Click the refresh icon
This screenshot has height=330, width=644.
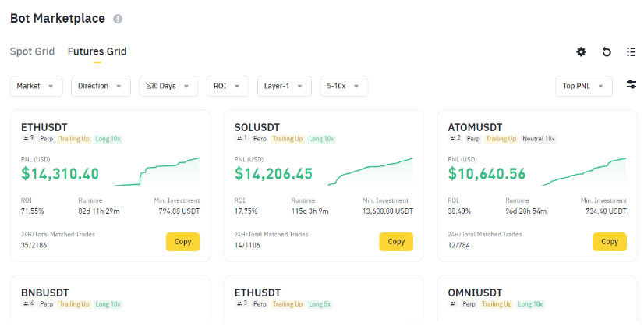point(607,51)
